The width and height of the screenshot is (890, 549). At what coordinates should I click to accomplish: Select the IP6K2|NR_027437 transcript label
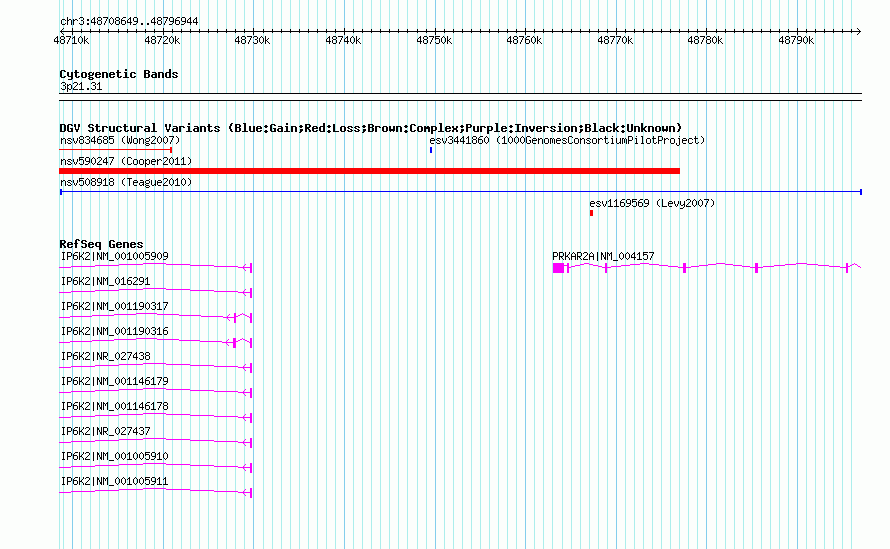pyautogui.click(x=106, y=431)
